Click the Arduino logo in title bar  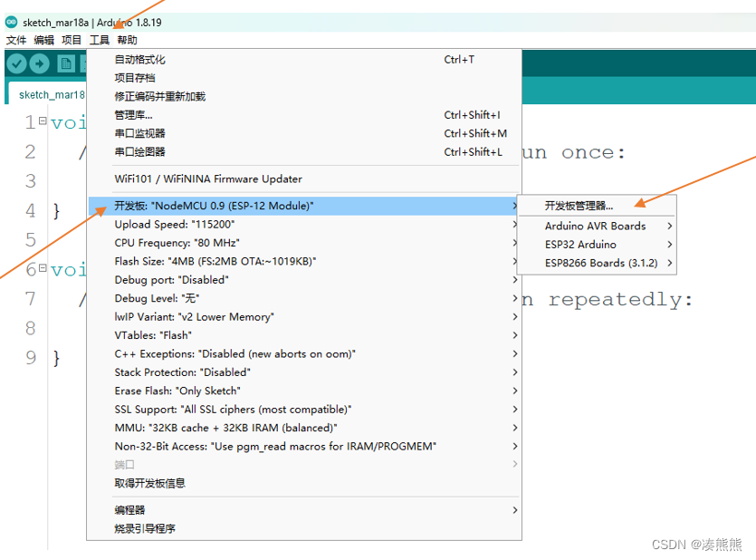pyautogui.click(x=11, y=22)
